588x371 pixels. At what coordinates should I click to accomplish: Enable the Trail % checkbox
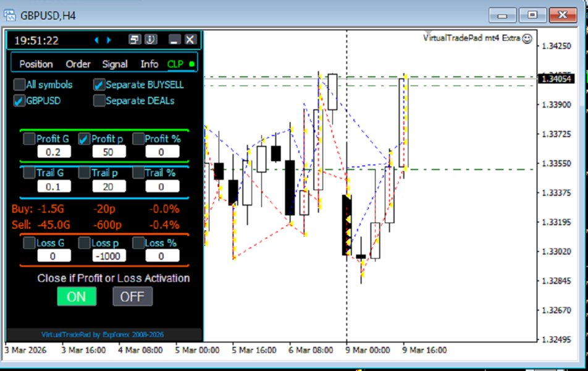click(138, 173)
